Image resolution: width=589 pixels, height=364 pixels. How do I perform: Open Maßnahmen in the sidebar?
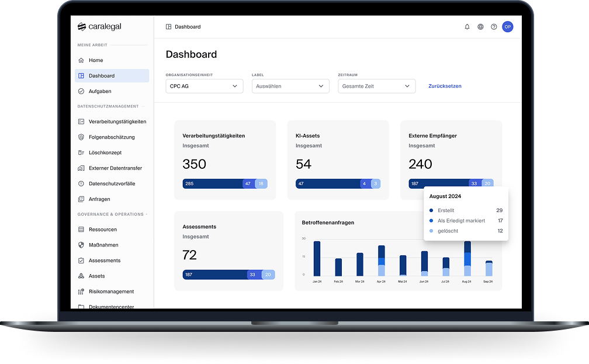pos(112,245)
